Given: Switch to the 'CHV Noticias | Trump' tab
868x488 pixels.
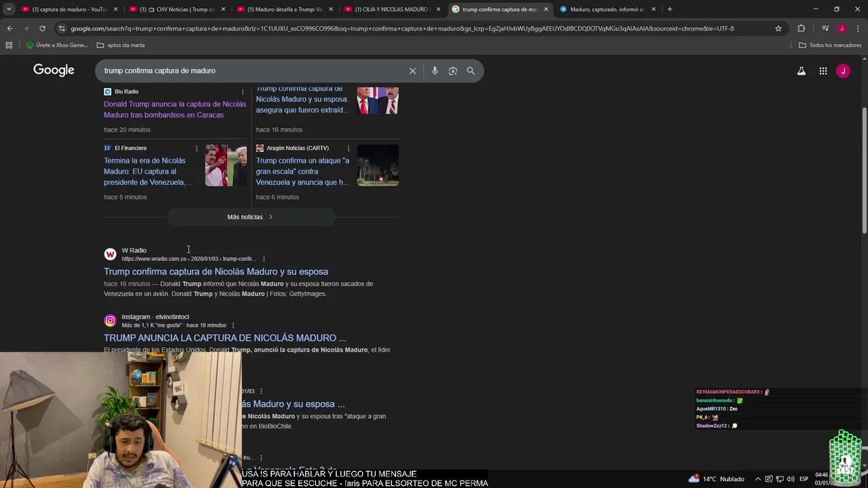Looking at the screenshot, I should click(178, 9).
